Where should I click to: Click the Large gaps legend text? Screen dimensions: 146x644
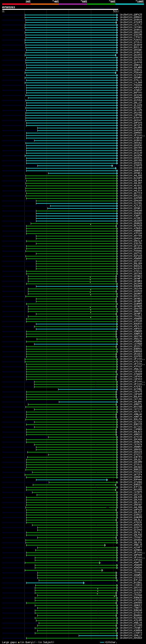[x=28, y=642]
